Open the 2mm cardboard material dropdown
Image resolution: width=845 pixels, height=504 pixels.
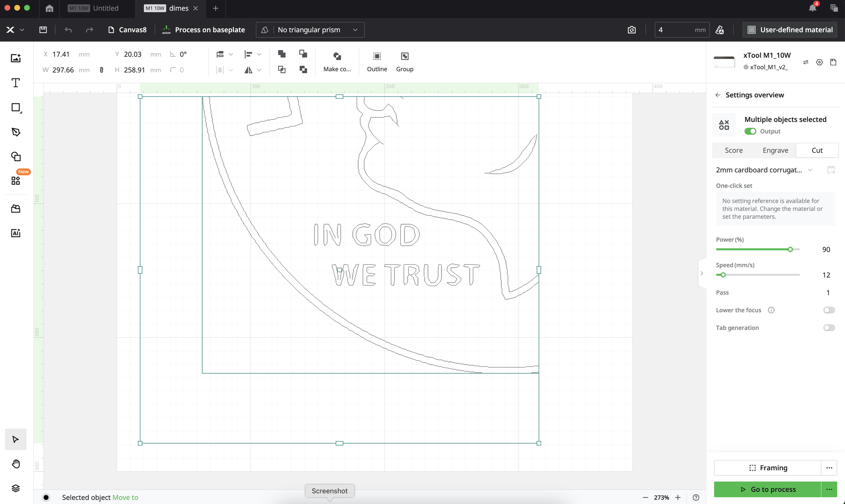click(x=764, y=170)
